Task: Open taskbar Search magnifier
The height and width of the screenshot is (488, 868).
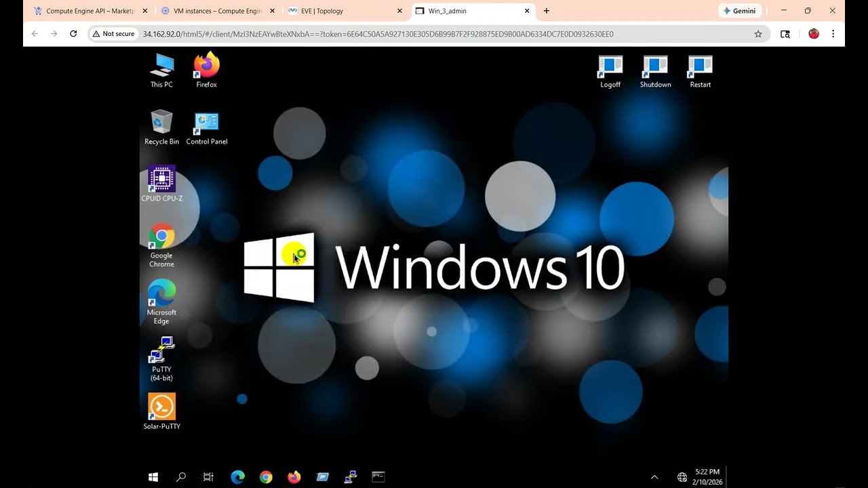Action: 181,477
